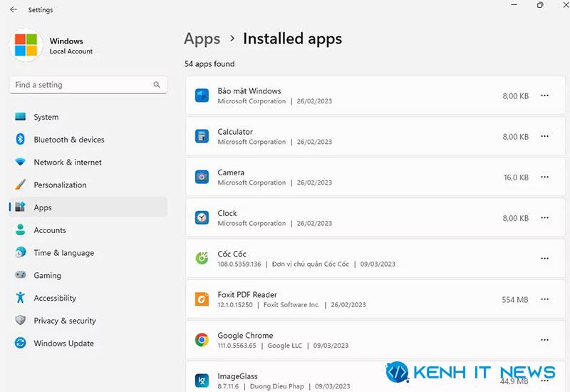Open more options for Google Chrome
The image size is (570, 392).
(x=544, y=340)
